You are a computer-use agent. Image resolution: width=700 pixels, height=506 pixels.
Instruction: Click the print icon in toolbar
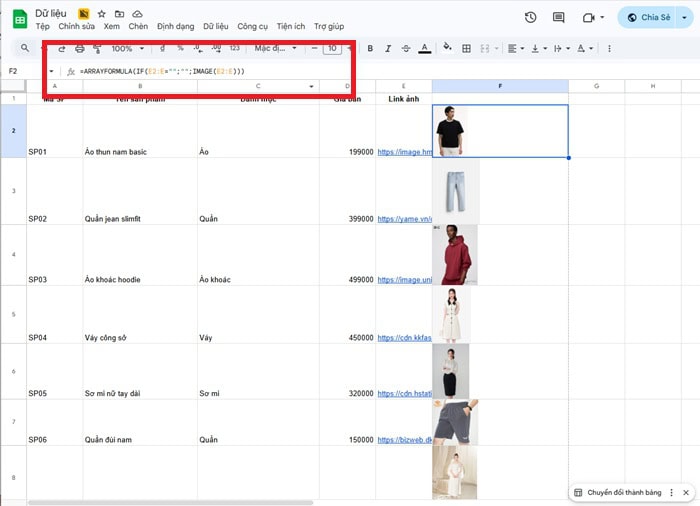point(80,48)
